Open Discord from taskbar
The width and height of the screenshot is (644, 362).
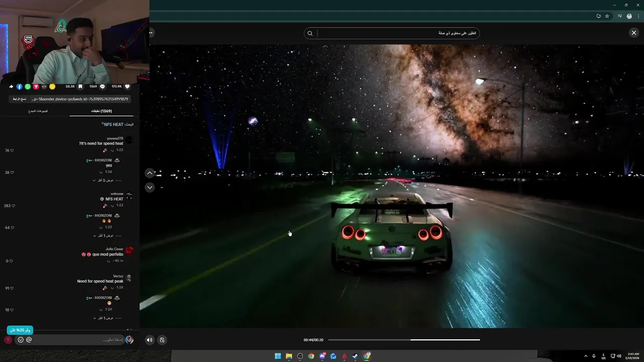click(322, 356)
